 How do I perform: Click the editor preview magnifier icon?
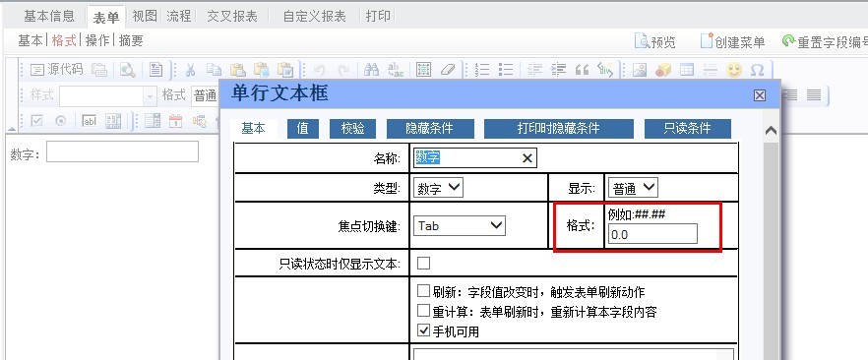point(128,70)
